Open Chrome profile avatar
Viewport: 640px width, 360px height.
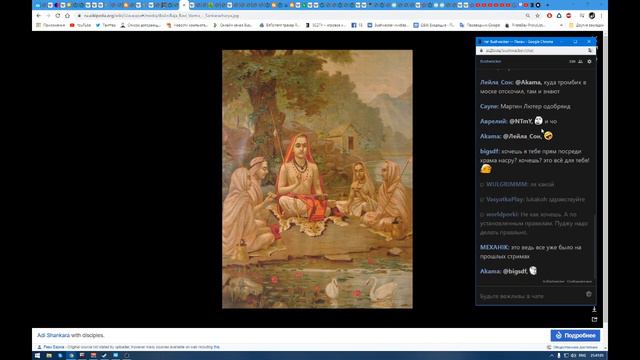pos(592,16)
